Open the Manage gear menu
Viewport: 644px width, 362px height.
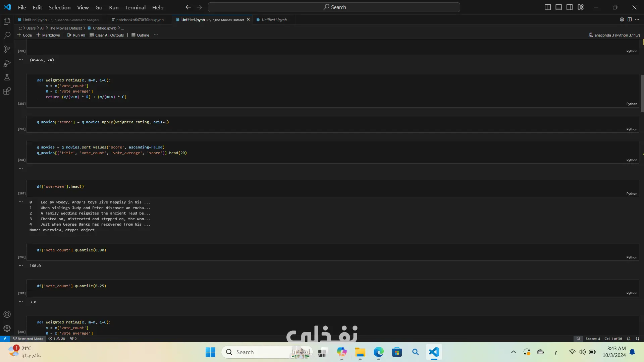click(7, 328)
